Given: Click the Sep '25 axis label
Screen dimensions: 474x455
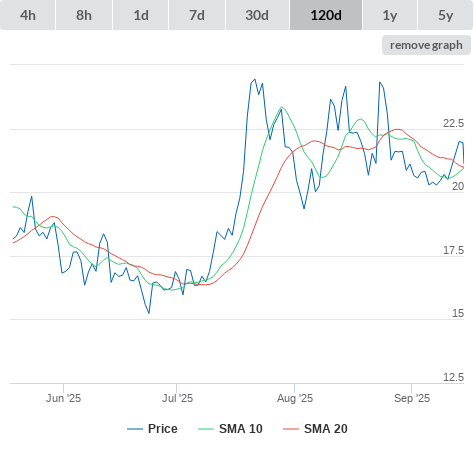Looking at the screenshot, I should pos(412,398).
